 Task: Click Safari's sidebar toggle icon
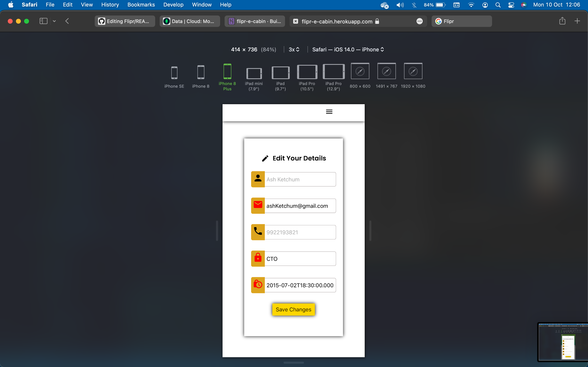(x=43, y=21)
